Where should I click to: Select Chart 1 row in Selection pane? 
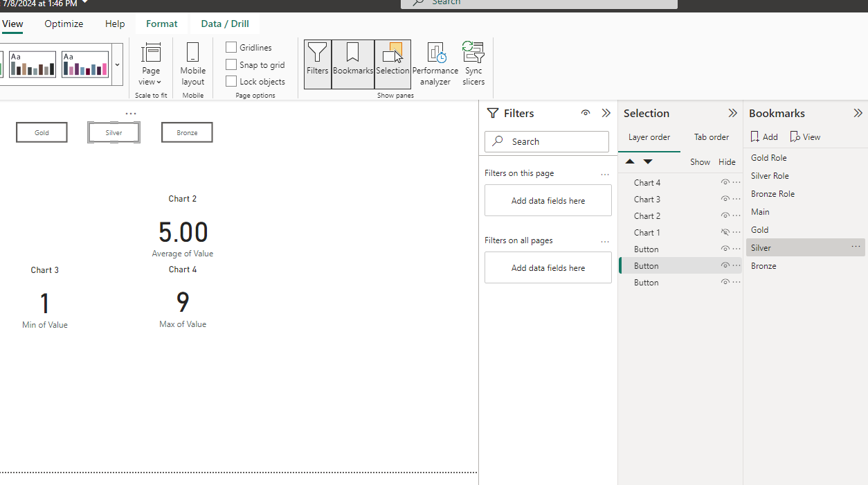tap(680, 233)
